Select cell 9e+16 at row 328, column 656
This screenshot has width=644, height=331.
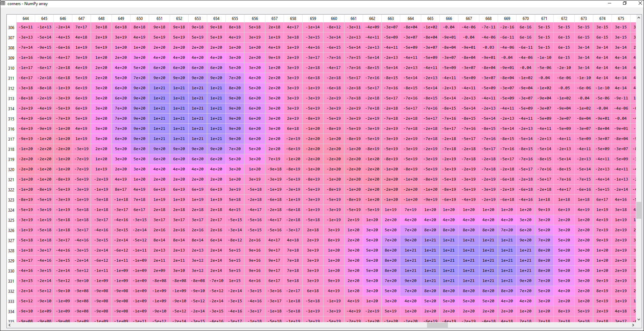click(x=255, y=250)
